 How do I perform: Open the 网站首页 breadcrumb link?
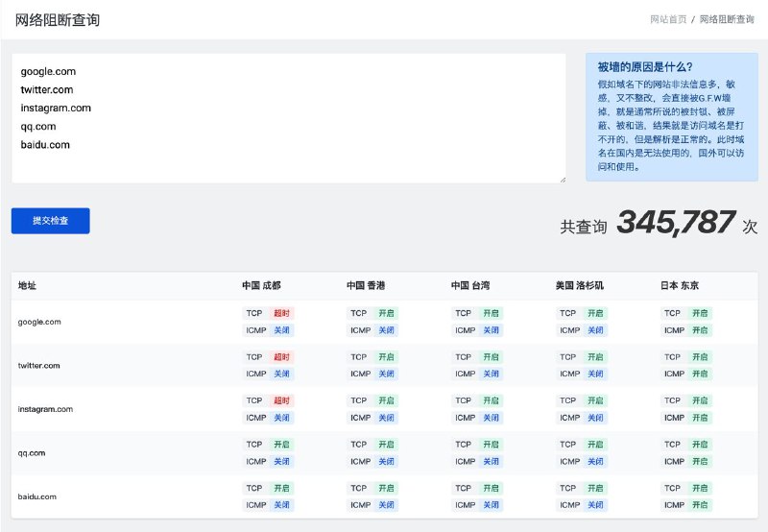668,19
